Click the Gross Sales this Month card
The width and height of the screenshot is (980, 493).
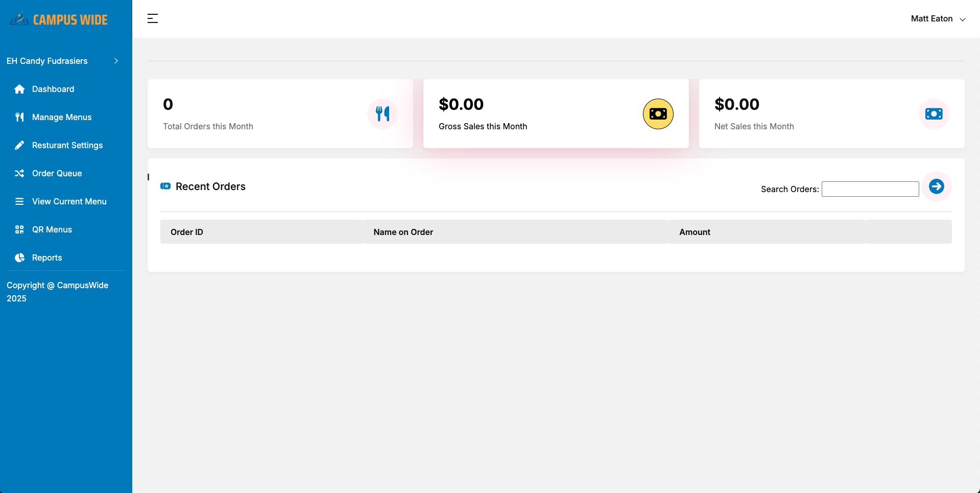pyautogui.click(x=531, y=114)
